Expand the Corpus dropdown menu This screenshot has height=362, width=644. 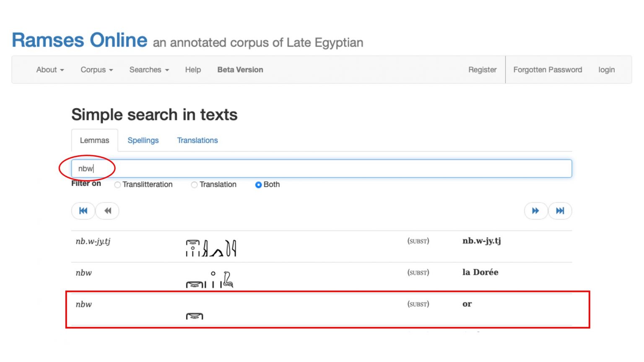click(96, 70)
